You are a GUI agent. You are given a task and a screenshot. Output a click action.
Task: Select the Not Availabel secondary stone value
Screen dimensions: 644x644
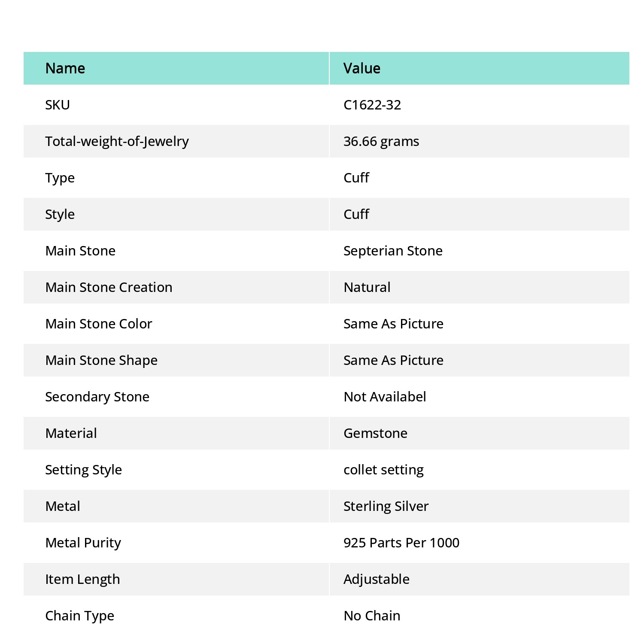[x=385, y=397]
